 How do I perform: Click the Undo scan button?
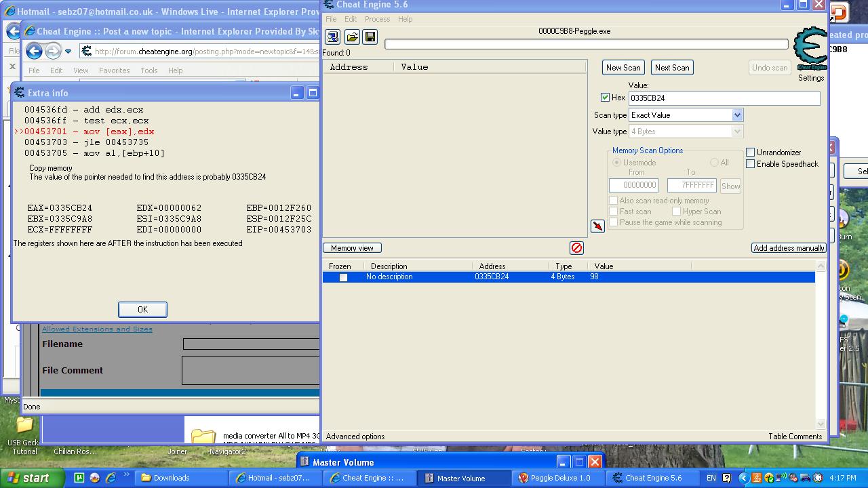(x=770, y=68)
